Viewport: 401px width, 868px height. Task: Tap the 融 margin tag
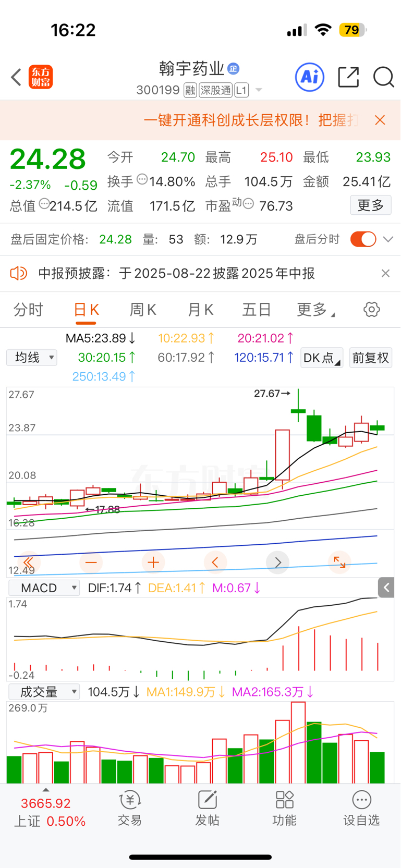pos(190,91)
